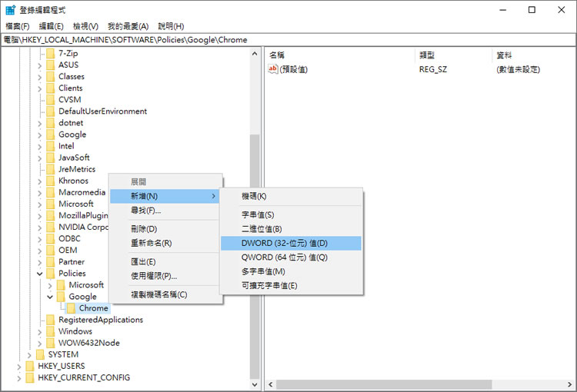The image size is (577, 392).
Task: Click the HKEY_USERS folder icon
Action: [x=30, y=367]
